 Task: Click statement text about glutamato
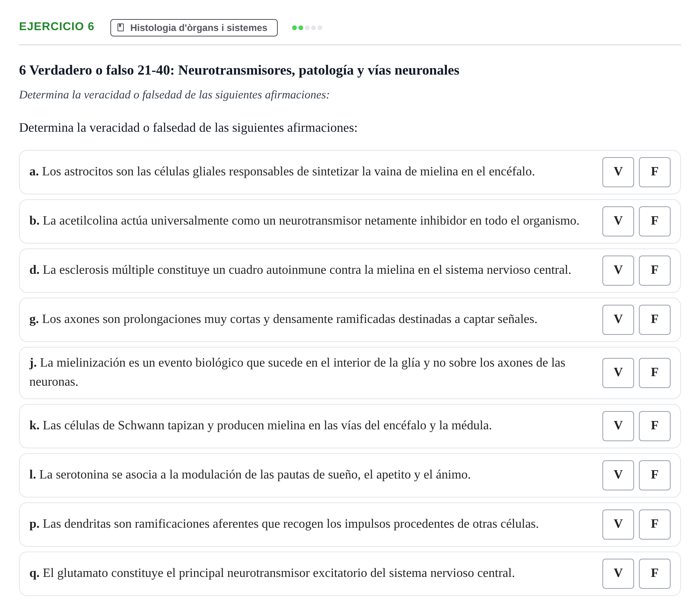(272, 573)
